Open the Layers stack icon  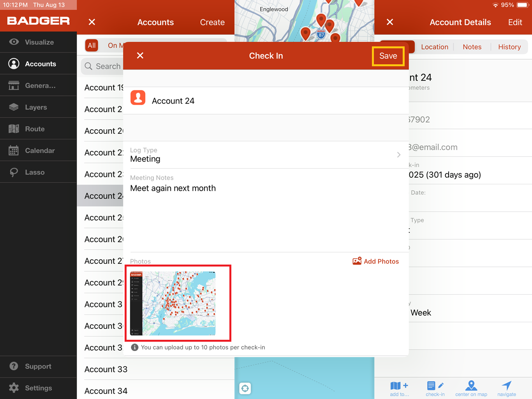[14, 107]
